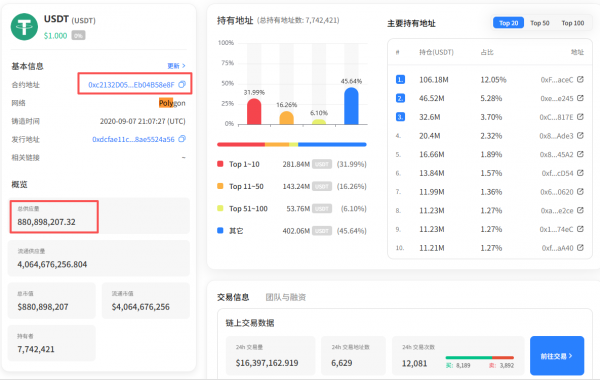
Task: Click rank 1 badge in holders list
Action: [x=400, y=79]
